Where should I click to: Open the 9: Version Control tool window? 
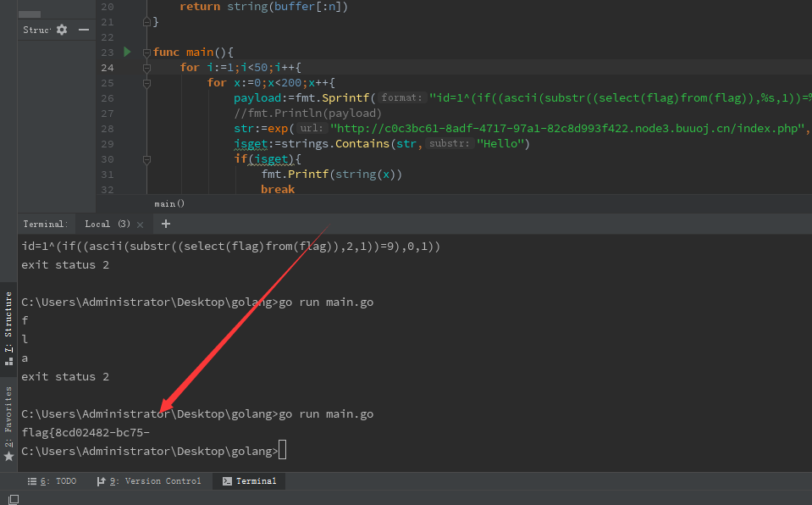tap(149, 481)
